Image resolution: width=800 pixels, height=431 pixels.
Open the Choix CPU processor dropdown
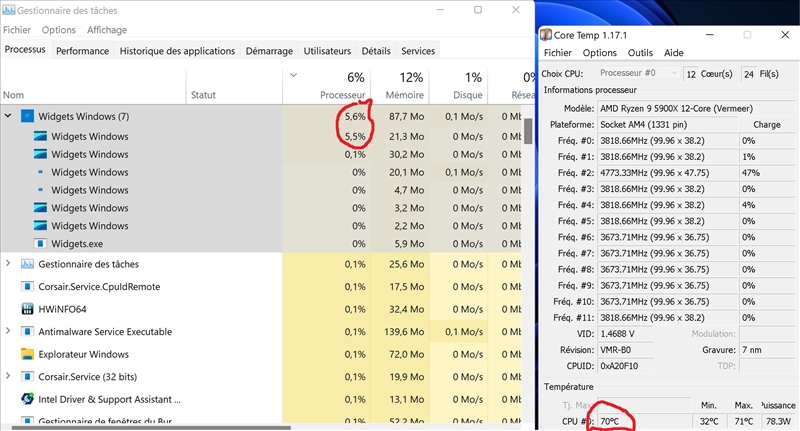(637, 73)
